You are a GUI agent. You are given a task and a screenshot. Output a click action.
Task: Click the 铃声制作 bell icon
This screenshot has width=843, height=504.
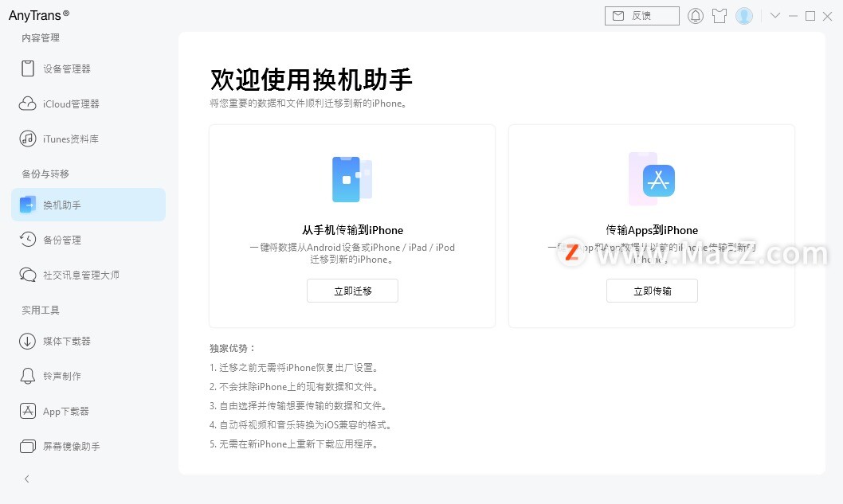coord(27,376)
